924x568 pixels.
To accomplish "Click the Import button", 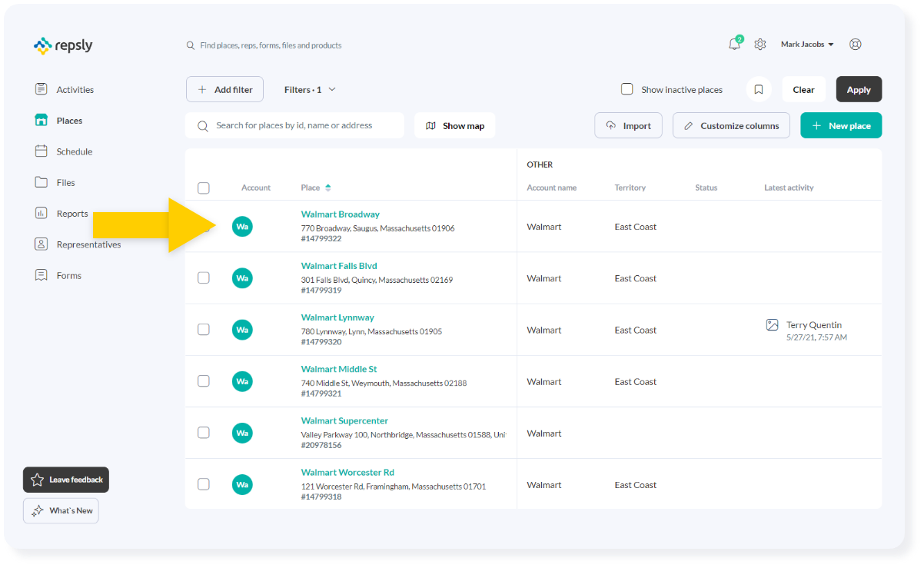I will click(x=628, y=125).
